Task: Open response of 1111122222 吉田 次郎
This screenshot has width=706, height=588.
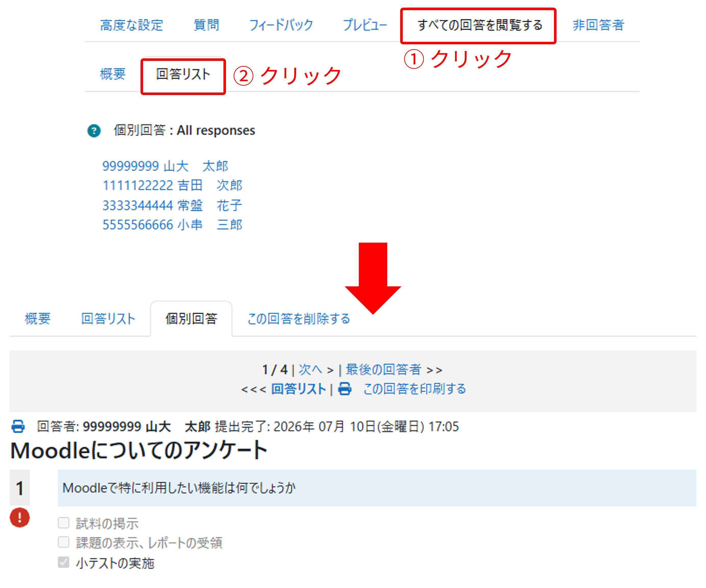Action: 172,186
